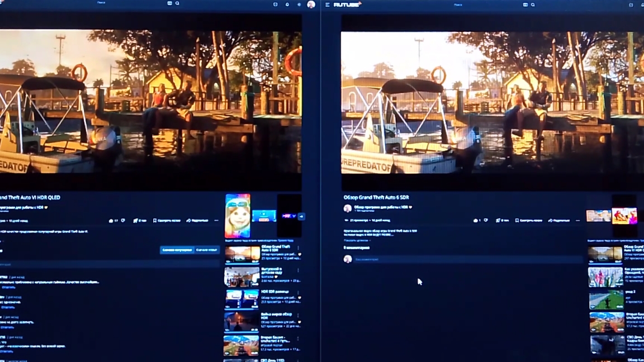Click 'Ответить' under the first HDR QLED comment
Image resolution: width=644 pixels, height=362 pixels.
[8, 287]
